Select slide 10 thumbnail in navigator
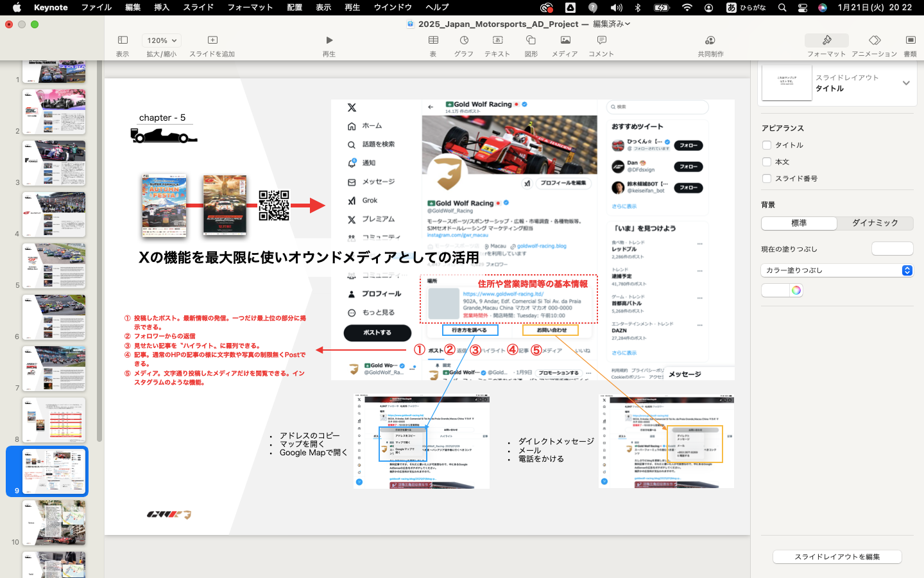This screenshot has width=924, height=578. click(x=54, y=523)
